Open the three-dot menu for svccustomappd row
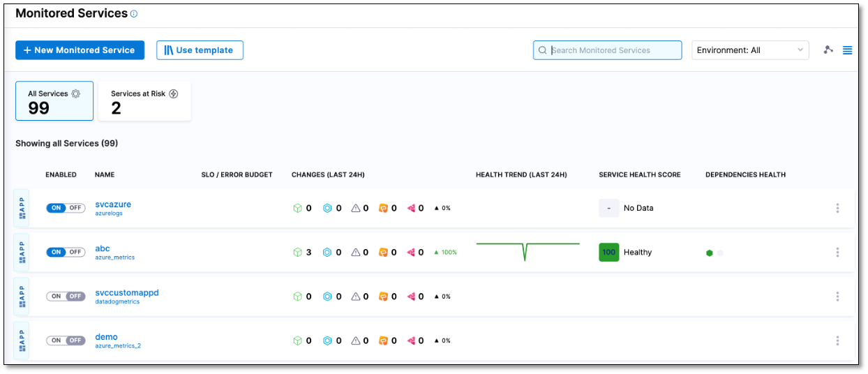 click(x=837, y=297)
